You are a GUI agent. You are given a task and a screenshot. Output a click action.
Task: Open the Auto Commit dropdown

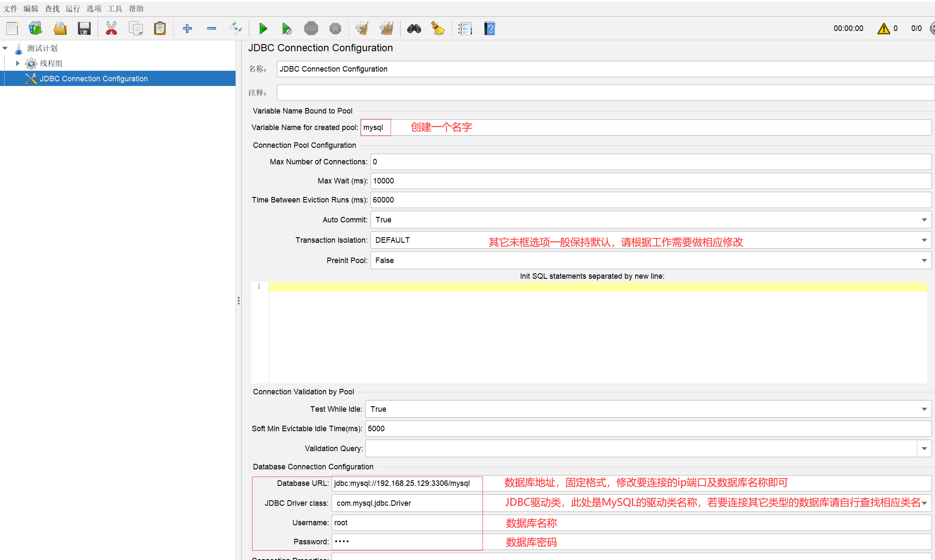pos(924,220)
